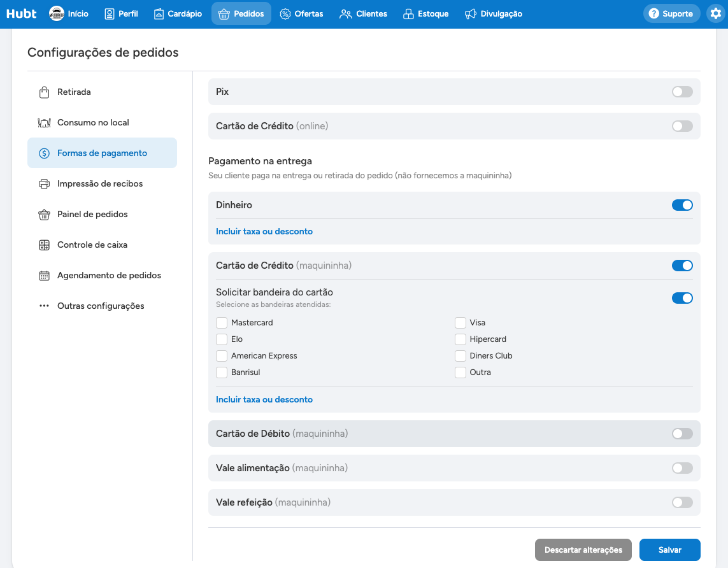Screen dimensions: 728x568
Task: Open the Formas de pagamento section
Action: (102, 153)
